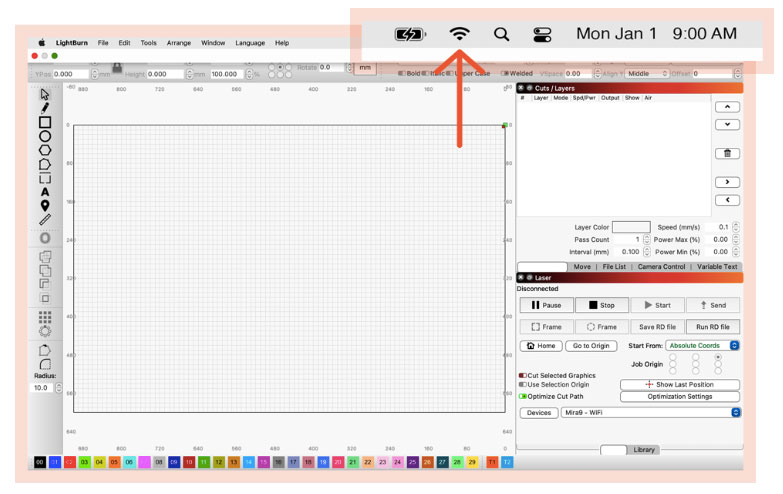The width and height of the screenshot is (783, 494).
Task: Adjust the Speed (mm/s) stepper
Action: pos(736,227)
